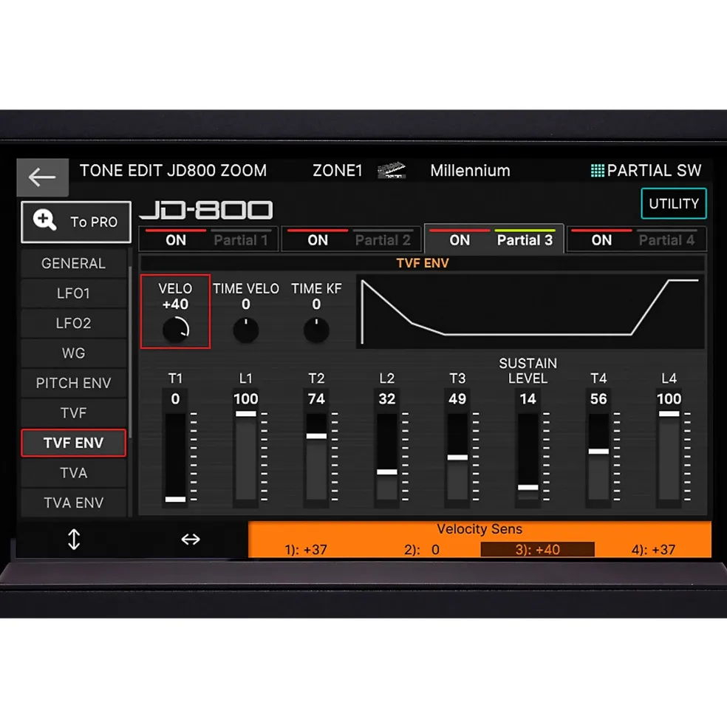The image size is (727, 728).
Task: Select the Partial 4 tab
Action: pos(666,239)
